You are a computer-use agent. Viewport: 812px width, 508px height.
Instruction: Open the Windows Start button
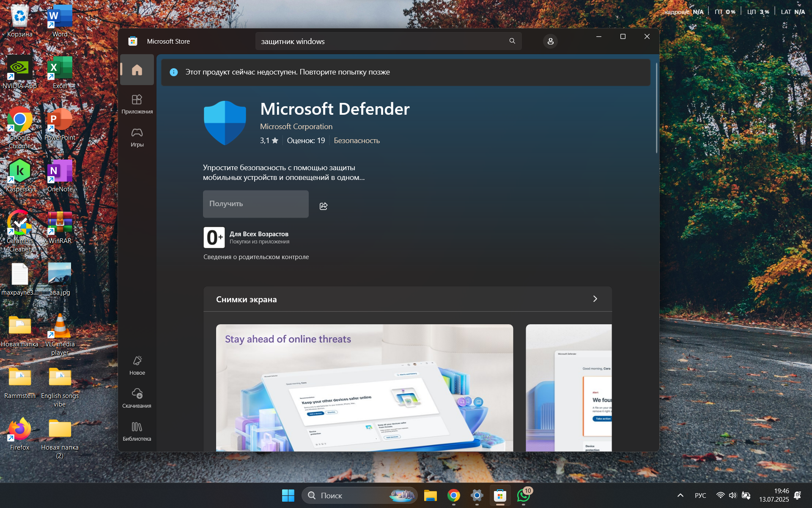[288, 495]
